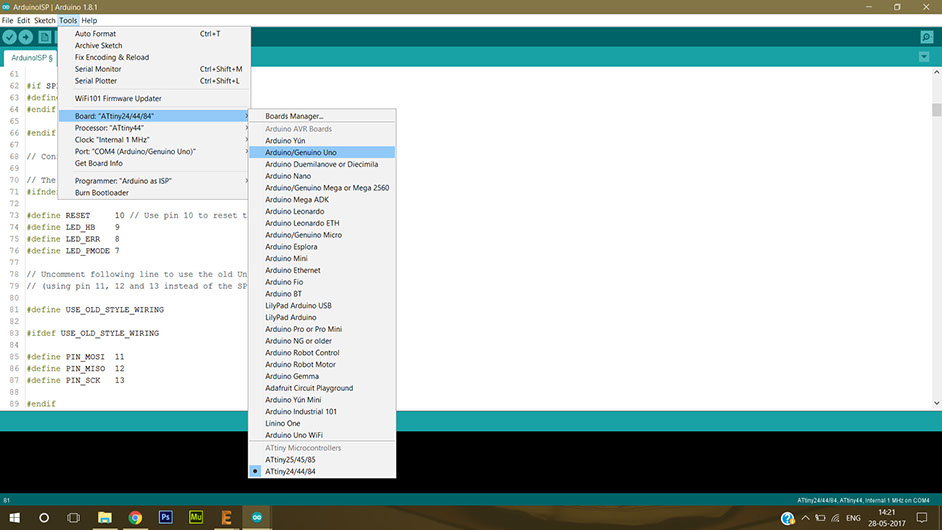Switch to Adobe Muse in the taskbar

click(196, 517)
